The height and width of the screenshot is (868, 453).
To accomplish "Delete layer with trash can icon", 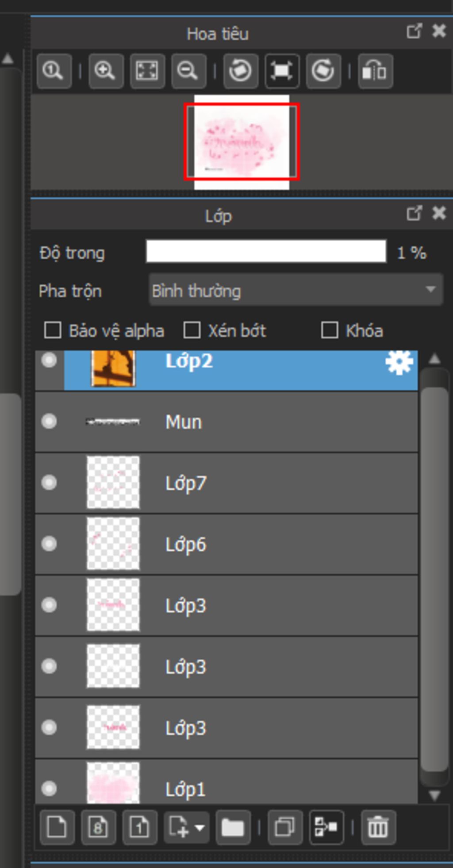I will pos(378,827).
